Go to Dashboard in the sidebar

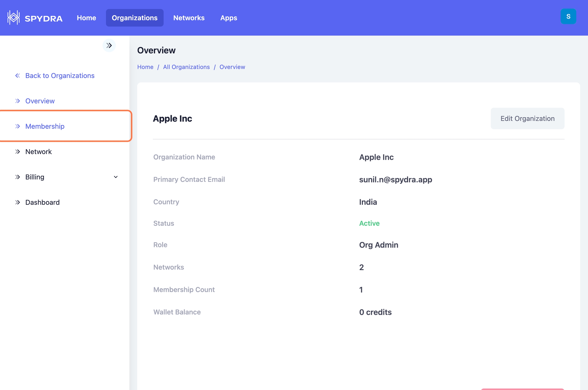(42, 202)
